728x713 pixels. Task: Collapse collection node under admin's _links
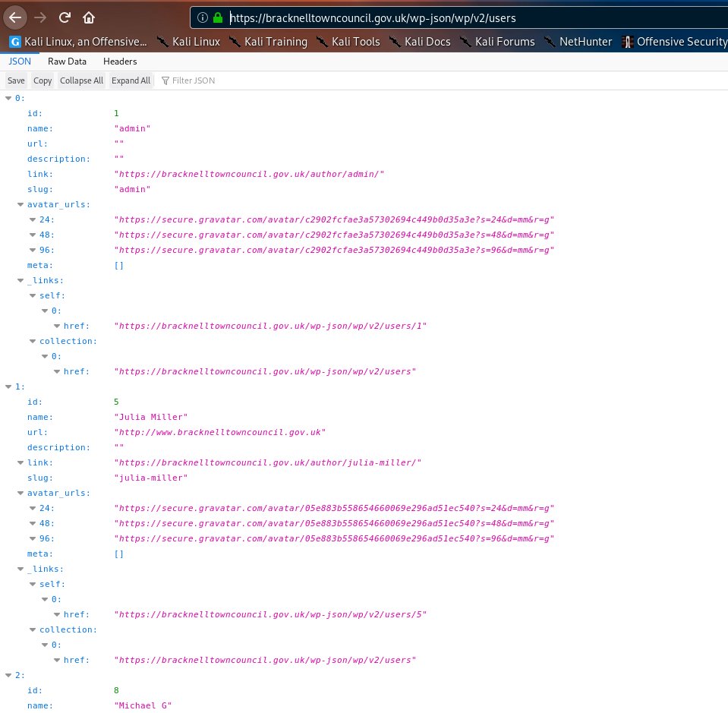pyautogui.click(x=33, y=341)
